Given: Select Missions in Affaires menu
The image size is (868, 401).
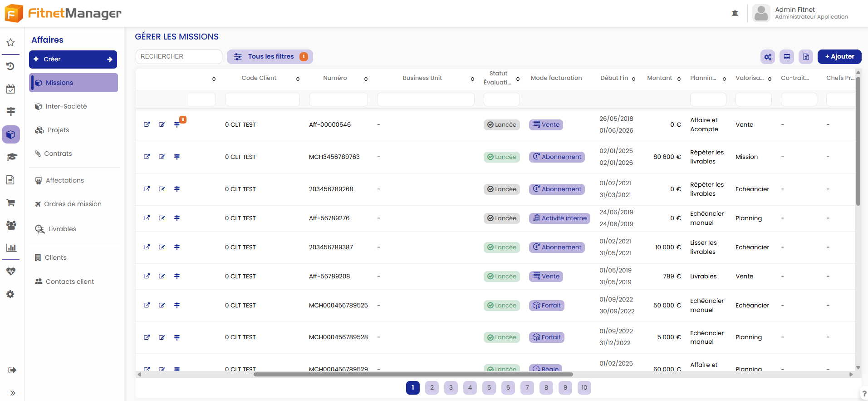Looking at the screenshot, I should coord(74,83).
